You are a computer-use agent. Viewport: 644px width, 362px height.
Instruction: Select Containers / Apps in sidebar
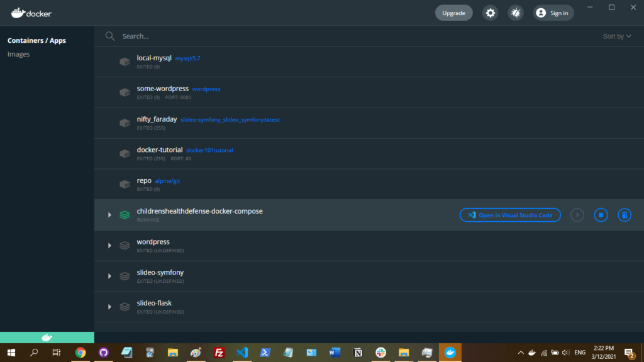(x=36, y=41)
